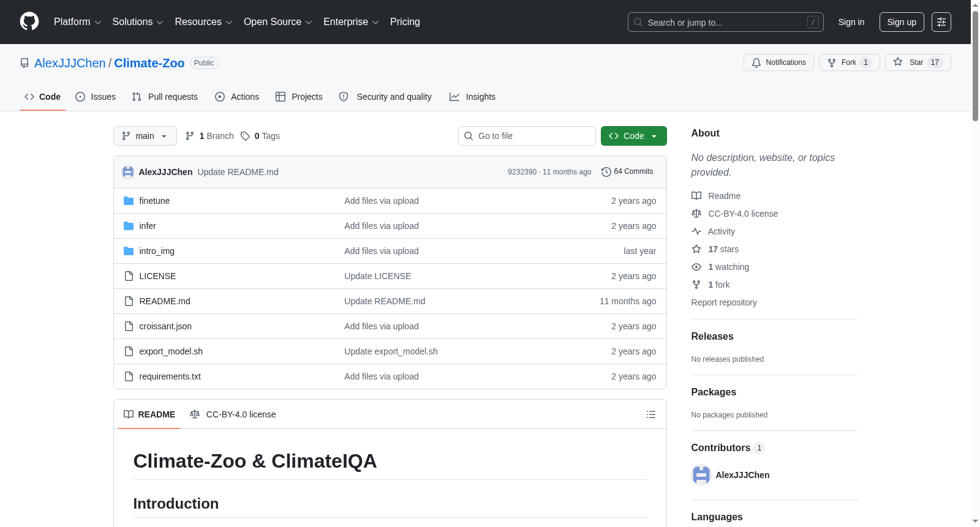Click the finetune folder icon

(129, 201)
